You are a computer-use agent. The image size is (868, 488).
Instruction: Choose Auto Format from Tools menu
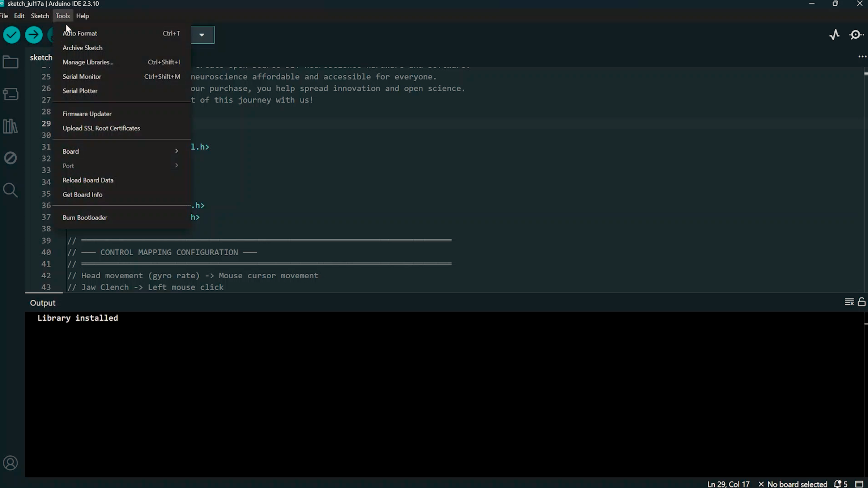[122, 33]
